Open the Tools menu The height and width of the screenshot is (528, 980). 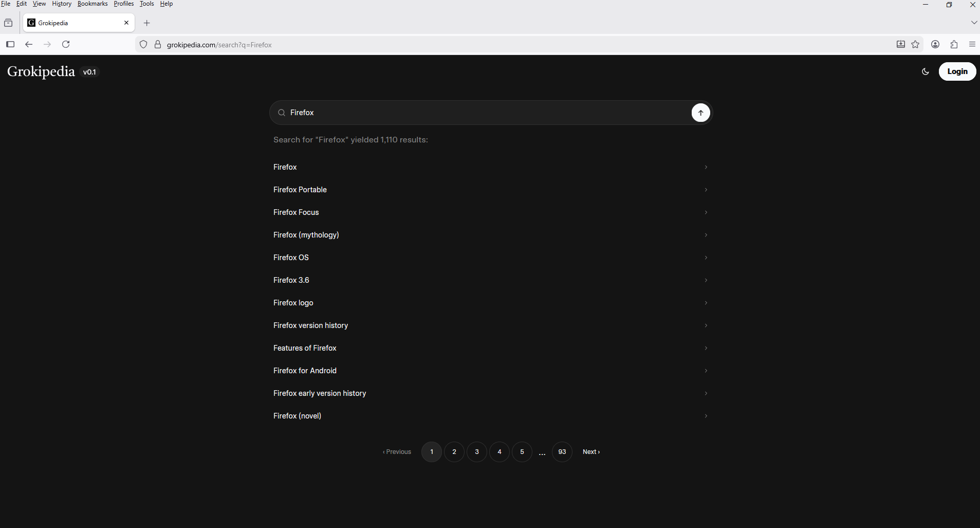[147, 4]
